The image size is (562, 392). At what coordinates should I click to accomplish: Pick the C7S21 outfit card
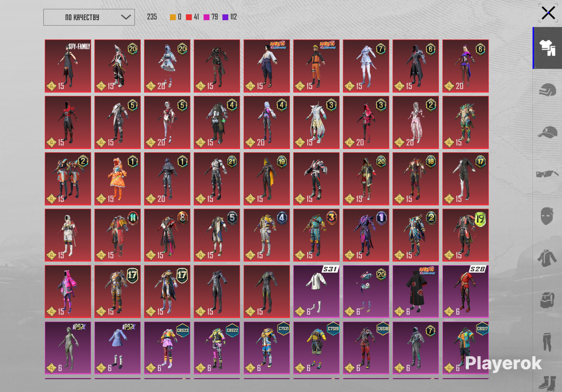[x=267, y=348]
